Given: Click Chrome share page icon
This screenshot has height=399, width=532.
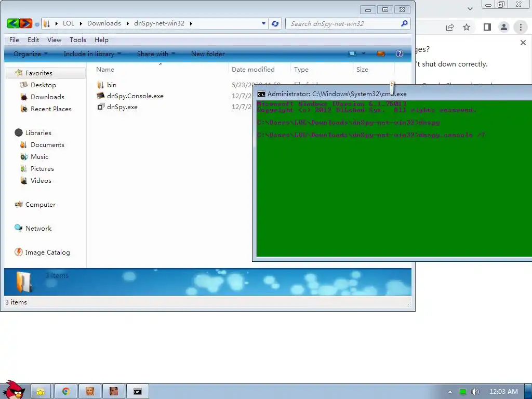Looking at the screenshot, I should pyautogui.click(x=450, y=27).
